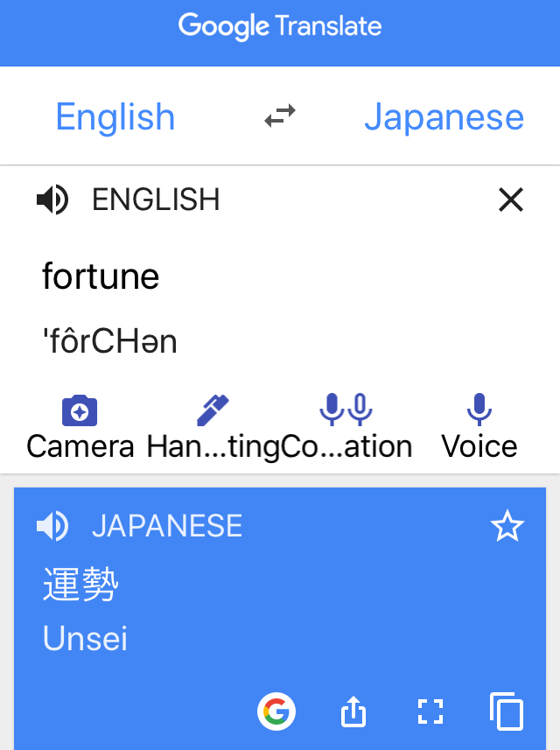
Task: Tap the Voice microphone icon
Action: pos(479,410)
